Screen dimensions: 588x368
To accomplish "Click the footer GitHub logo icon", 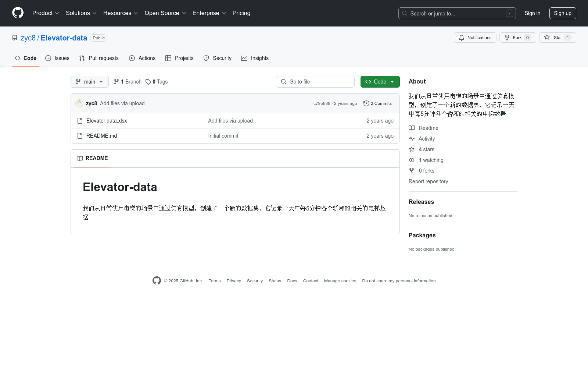I will (157, 281).
